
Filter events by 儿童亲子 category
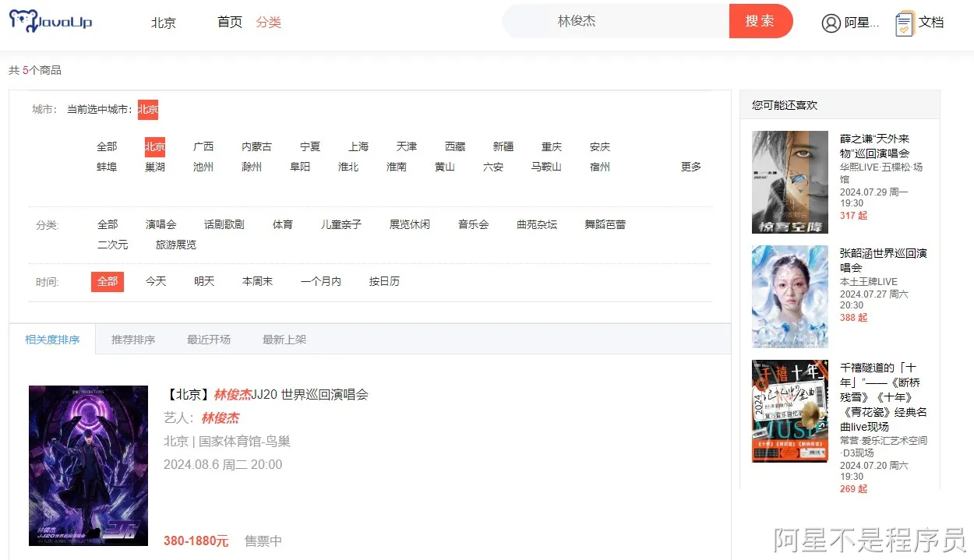tap(341, 224)
